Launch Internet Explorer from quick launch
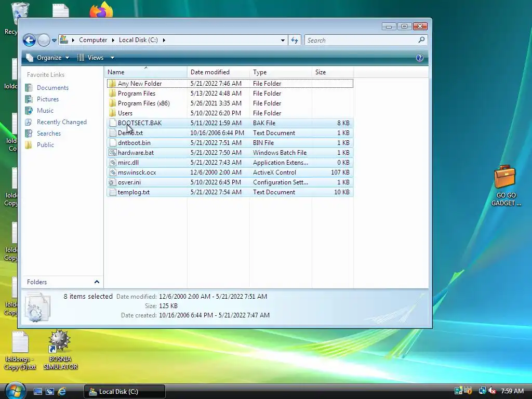 point(62,392)
